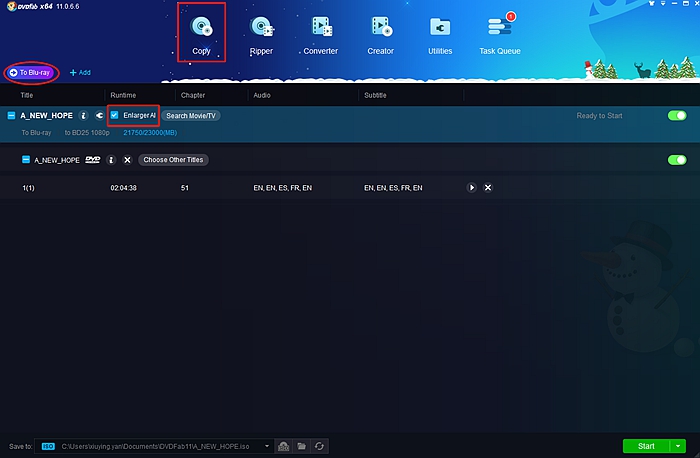
Task: Click the To Blu-ray mode switcher
Action: (31, 72)
